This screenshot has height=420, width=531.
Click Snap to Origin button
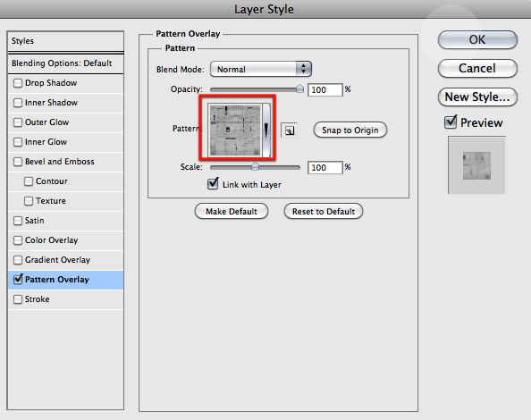coord(350,130)
